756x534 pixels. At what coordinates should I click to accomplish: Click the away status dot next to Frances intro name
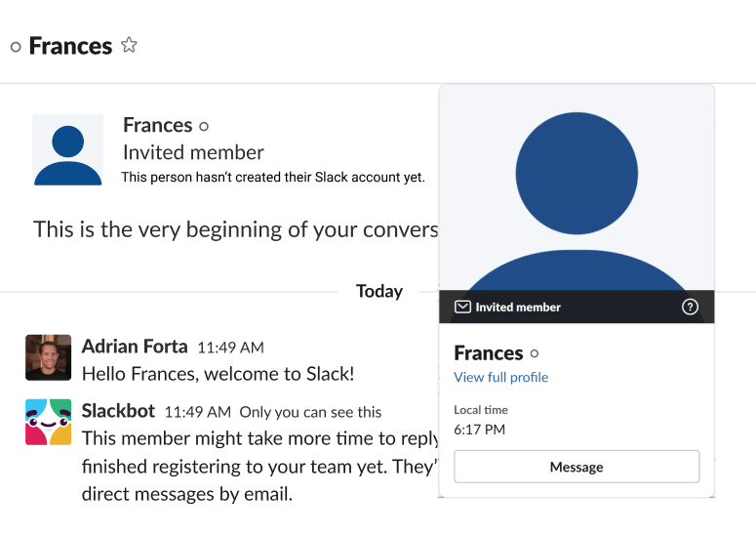(x=204, y=126)
